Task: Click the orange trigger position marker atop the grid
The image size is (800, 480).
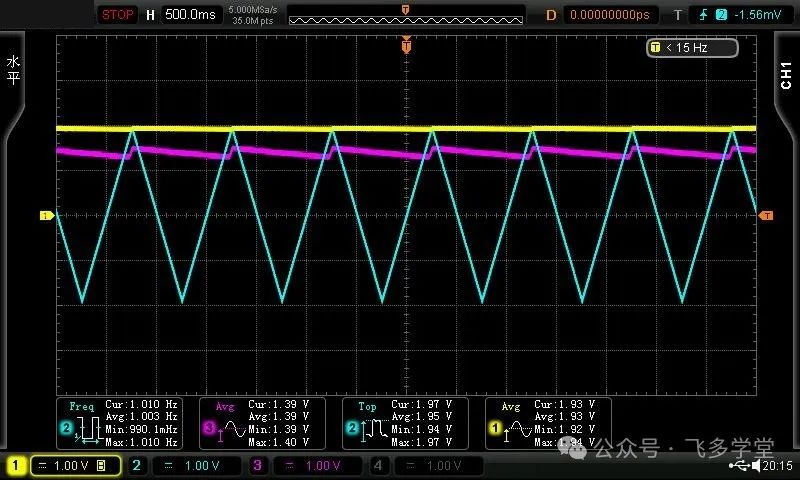Action: pos(406,46)
